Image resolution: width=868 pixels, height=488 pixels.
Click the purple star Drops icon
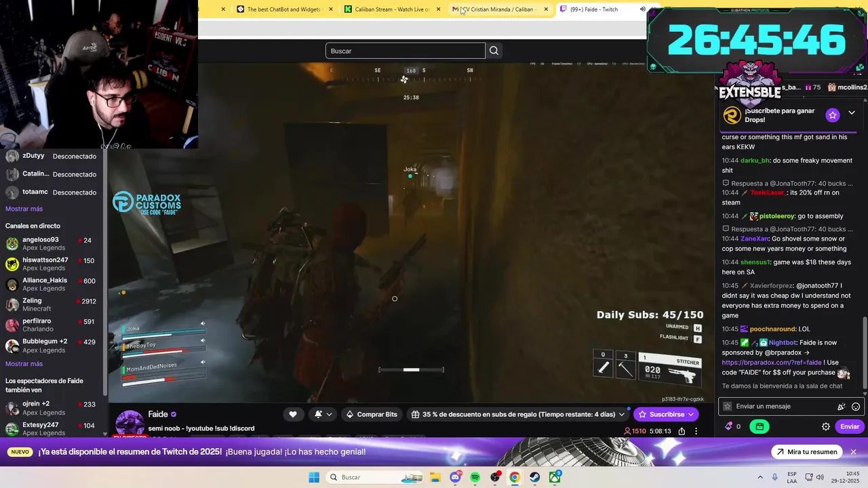(833, 115)
